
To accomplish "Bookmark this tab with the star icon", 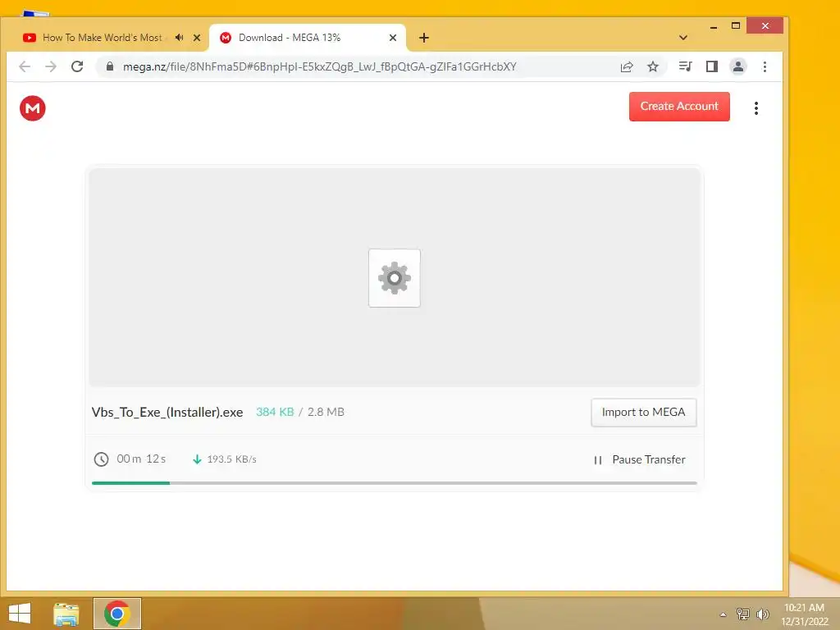I will (652, 66).
